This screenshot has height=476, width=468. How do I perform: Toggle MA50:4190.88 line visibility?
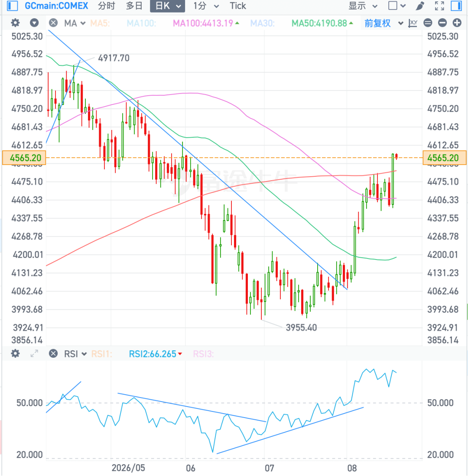click(x=322, y=23)
